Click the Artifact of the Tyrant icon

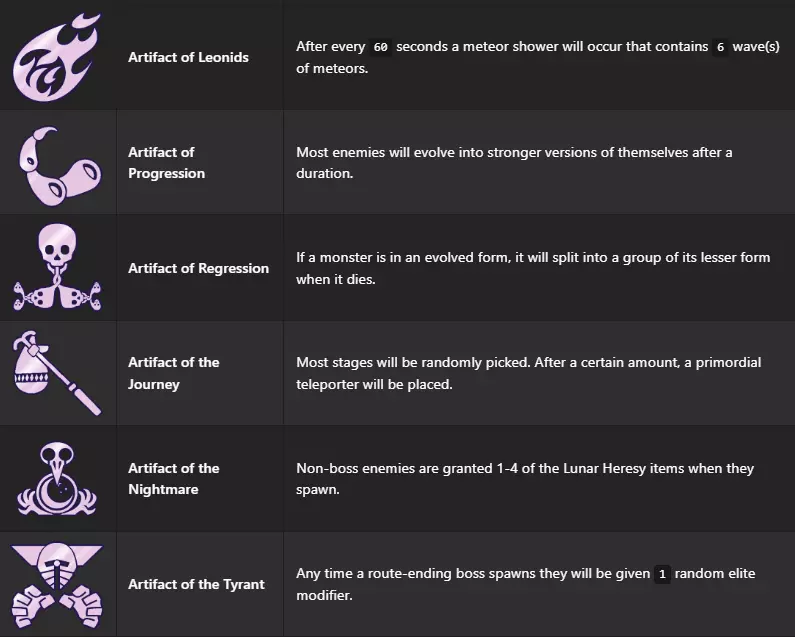click(58, 584)
